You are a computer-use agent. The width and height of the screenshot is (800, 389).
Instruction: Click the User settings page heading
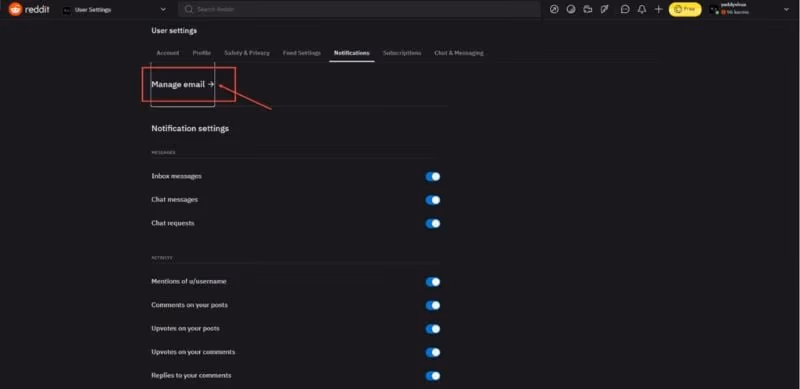tap(174, 31)
